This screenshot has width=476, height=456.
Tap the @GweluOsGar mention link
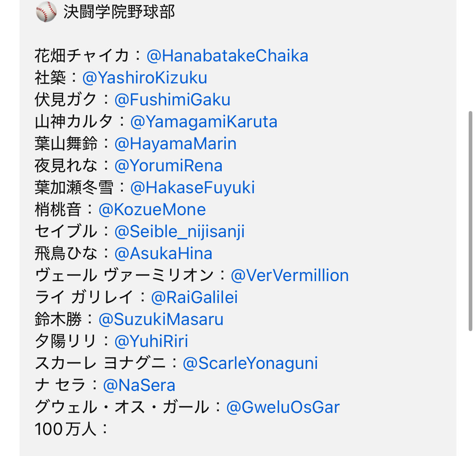pos(283,407)
